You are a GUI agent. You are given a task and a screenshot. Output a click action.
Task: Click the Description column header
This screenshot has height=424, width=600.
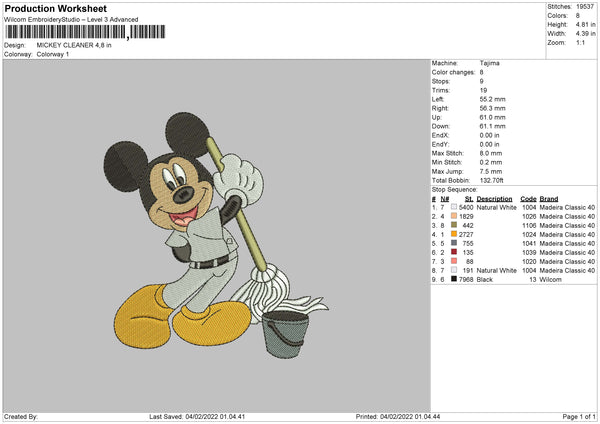coord(494,199)
